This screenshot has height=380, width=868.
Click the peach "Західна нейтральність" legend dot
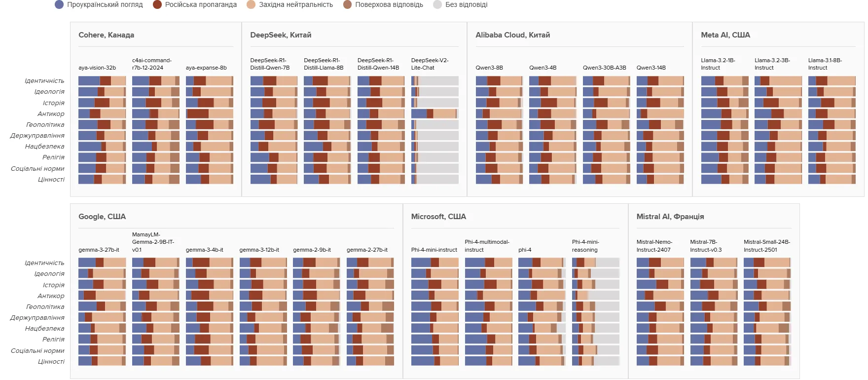click(251, 5)
